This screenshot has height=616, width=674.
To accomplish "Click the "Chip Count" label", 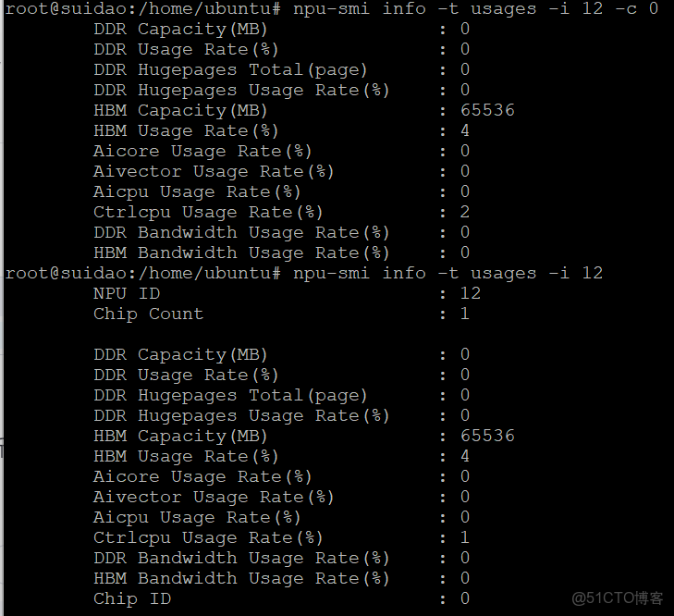I will click(148, 314).
